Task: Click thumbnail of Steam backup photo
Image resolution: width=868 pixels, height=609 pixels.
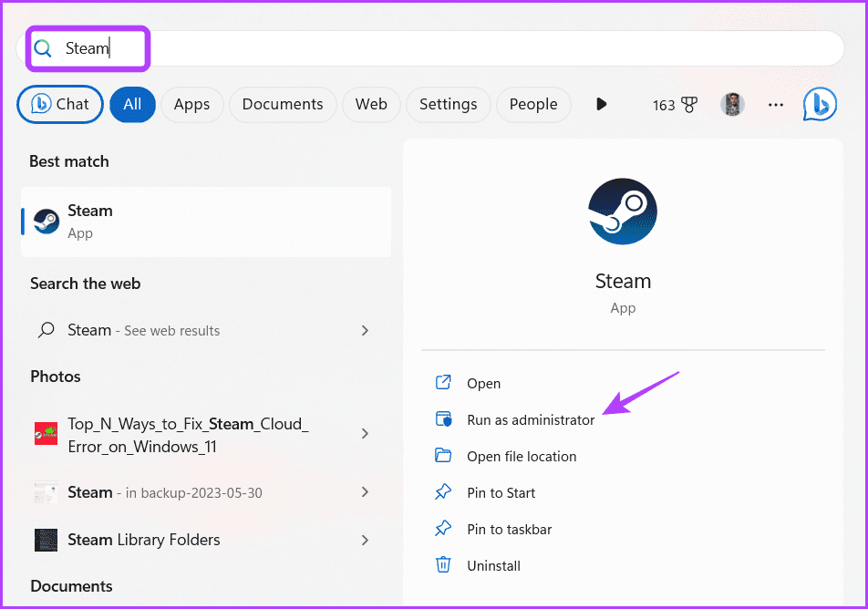Action: [x=46, y=492]
